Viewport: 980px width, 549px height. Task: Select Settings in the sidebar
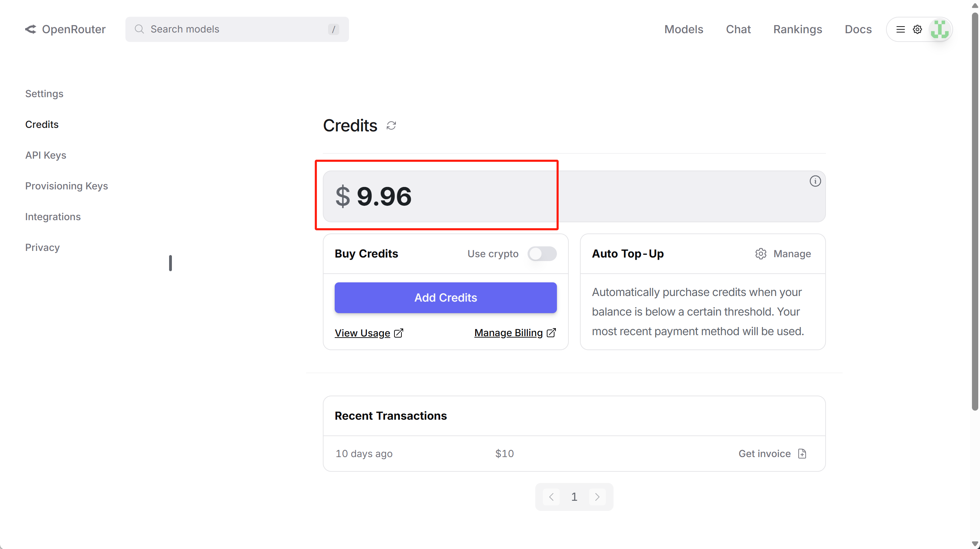[44, 94]
